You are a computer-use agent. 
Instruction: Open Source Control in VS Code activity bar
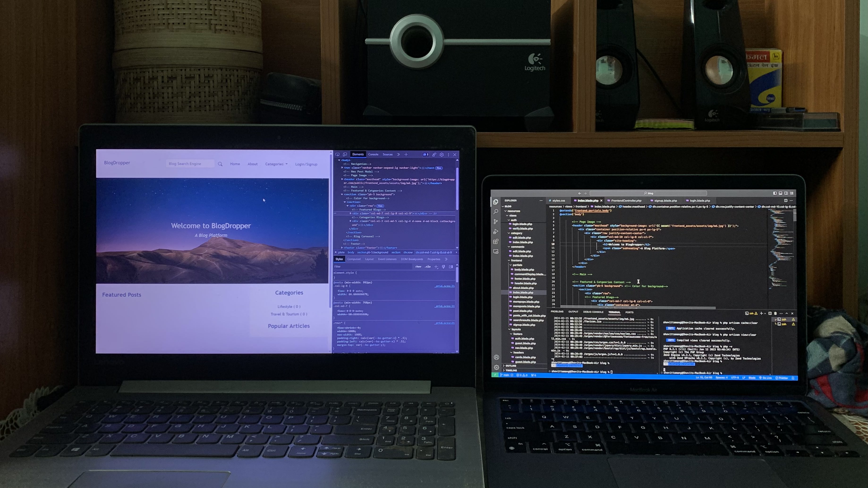(496, 222)
